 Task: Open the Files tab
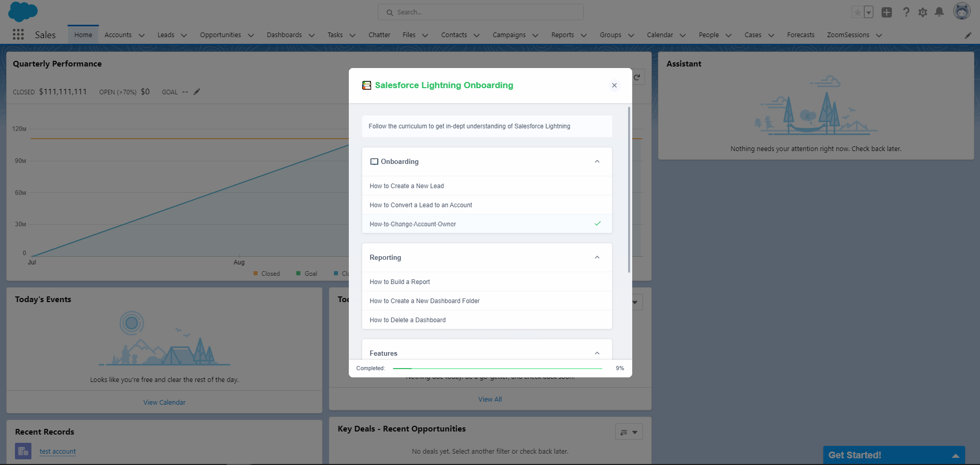pyautogui.click(x=409, y=35)
